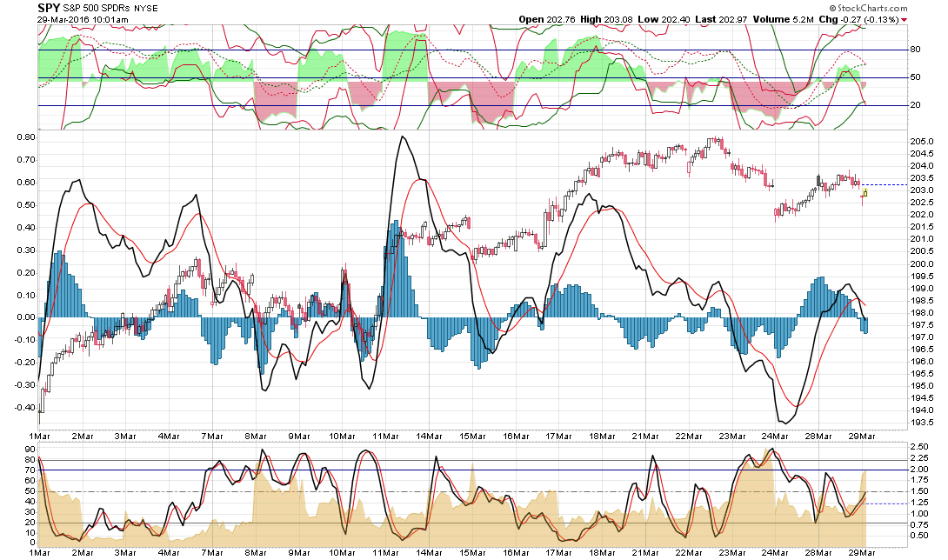Screen dimensions: 948x560
Task: Click 7Mar on the bottom oscillator date axis
Action: 212,552
